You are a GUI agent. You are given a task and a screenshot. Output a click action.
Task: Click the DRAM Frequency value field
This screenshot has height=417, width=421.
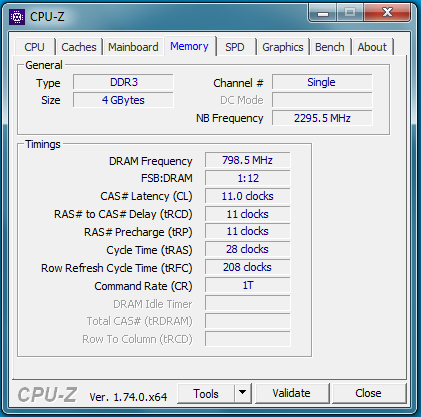click(x=247, y=160)
